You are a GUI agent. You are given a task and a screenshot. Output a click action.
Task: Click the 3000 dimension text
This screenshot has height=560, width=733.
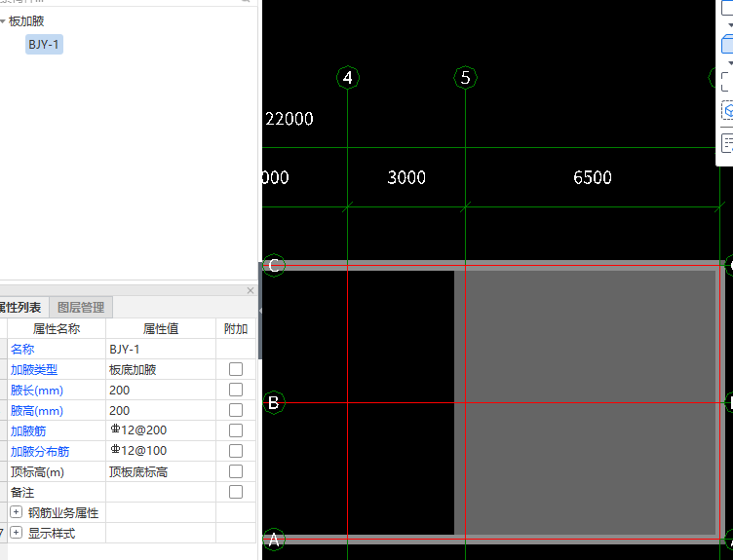[406, 177]
